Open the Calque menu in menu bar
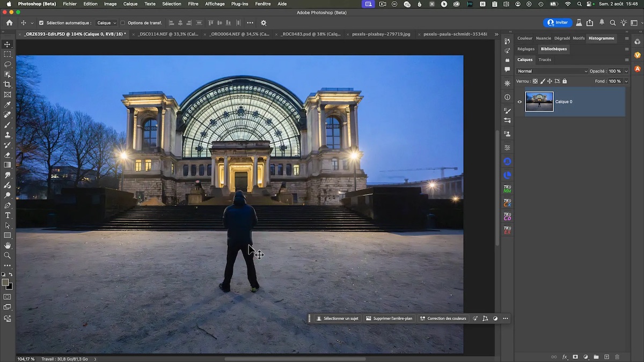The width and height of the screenshot is (644, 362). coord(130,4)
